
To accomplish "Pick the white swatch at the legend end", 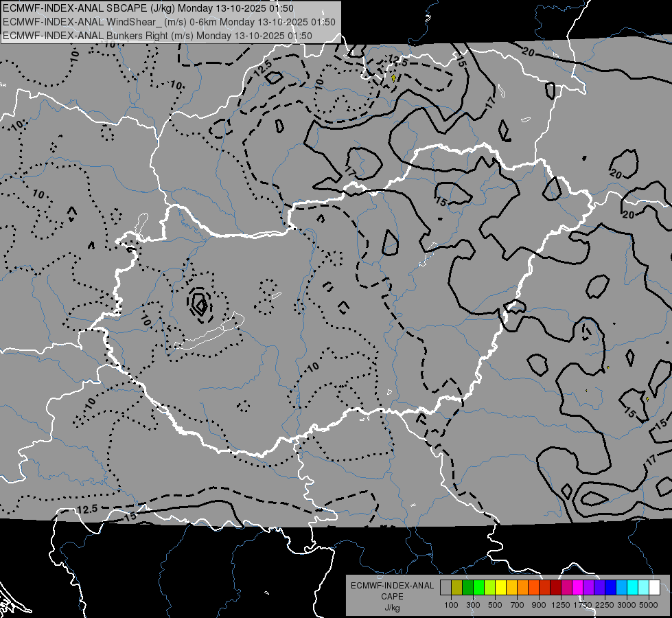I will coord(654,588).
